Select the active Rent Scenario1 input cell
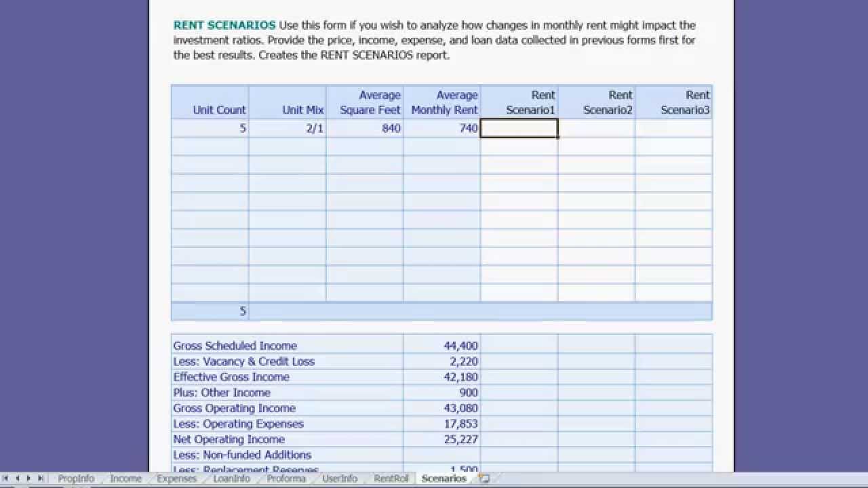Image resolution: width=868 pixels, height=488 pixels. pos(519,128)
